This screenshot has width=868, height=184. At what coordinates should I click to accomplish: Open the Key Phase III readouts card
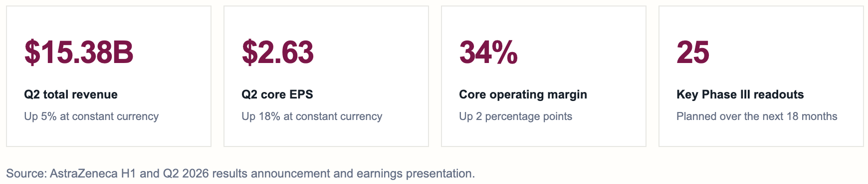tap(761, 76)
